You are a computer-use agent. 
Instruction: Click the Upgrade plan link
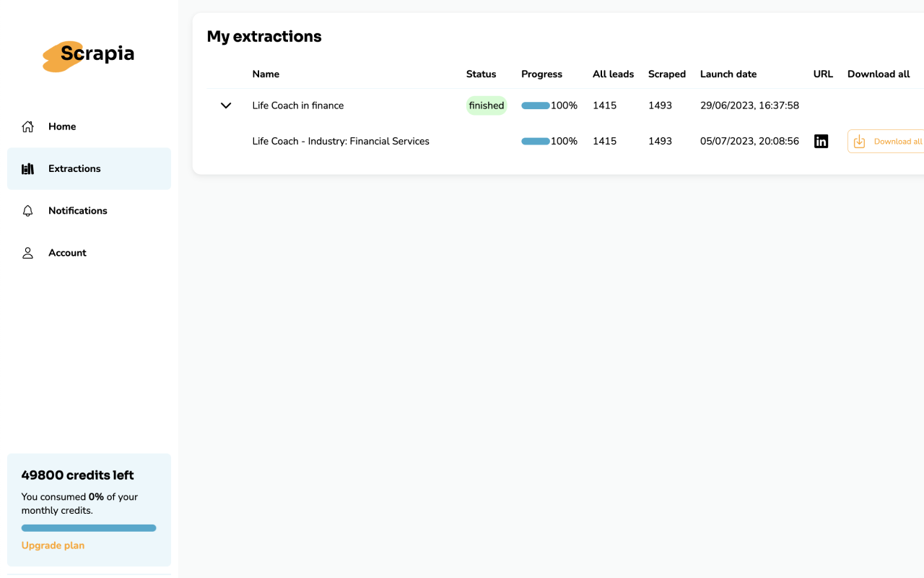point(53,545)
